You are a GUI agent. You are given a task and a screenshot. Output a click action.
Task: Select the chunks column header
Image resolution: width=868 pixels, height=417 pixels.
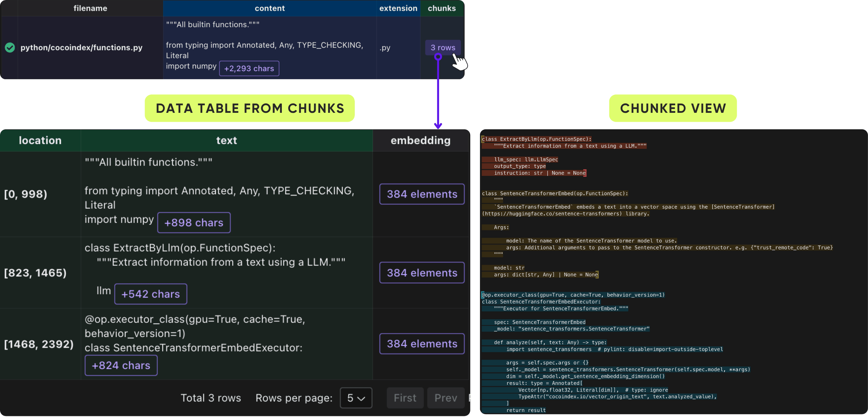pos(442,8)
